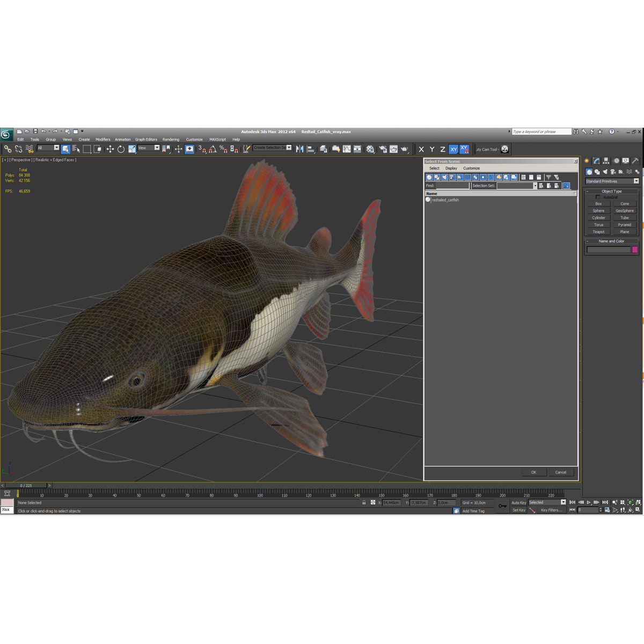Click the Cameras category icon

point(613,172)
